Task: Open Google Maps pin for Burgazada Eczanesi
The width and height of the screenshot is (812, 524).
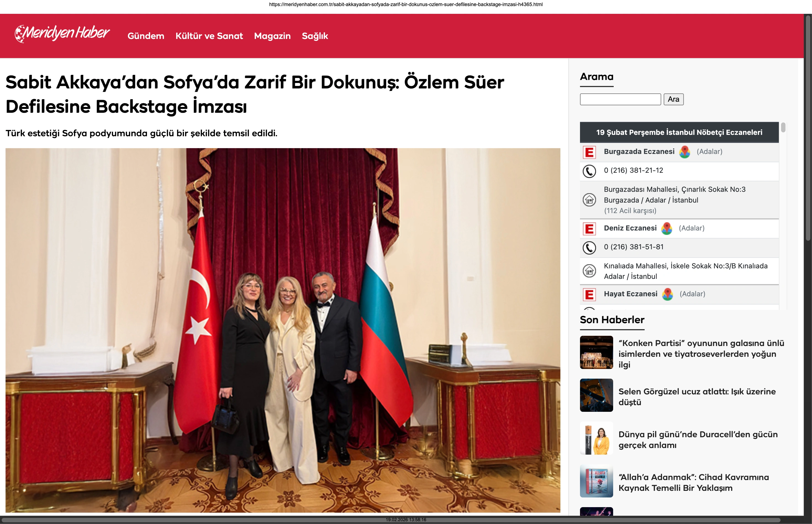Action: tap(684, 152)
